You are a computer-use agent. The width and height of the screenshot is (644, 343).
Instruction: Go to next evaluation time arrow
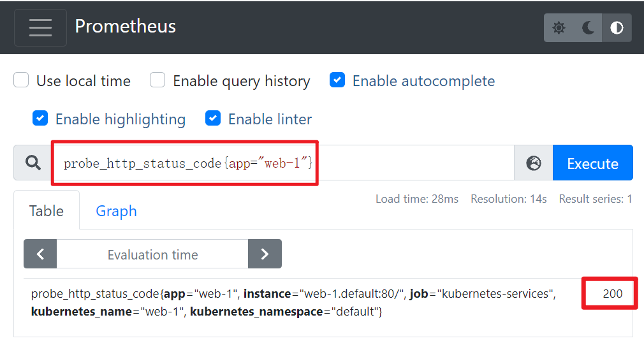pyautogui.click(x=265, y=254)
